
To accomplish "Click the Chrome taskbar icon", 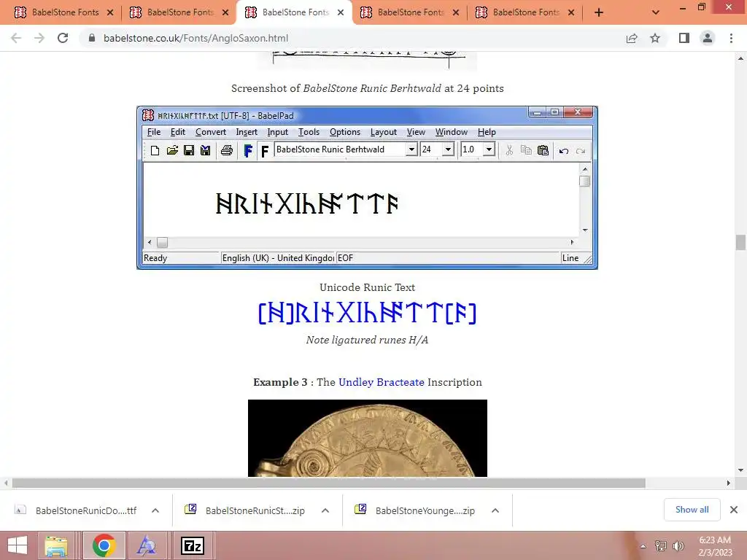I will pos(104,545).
